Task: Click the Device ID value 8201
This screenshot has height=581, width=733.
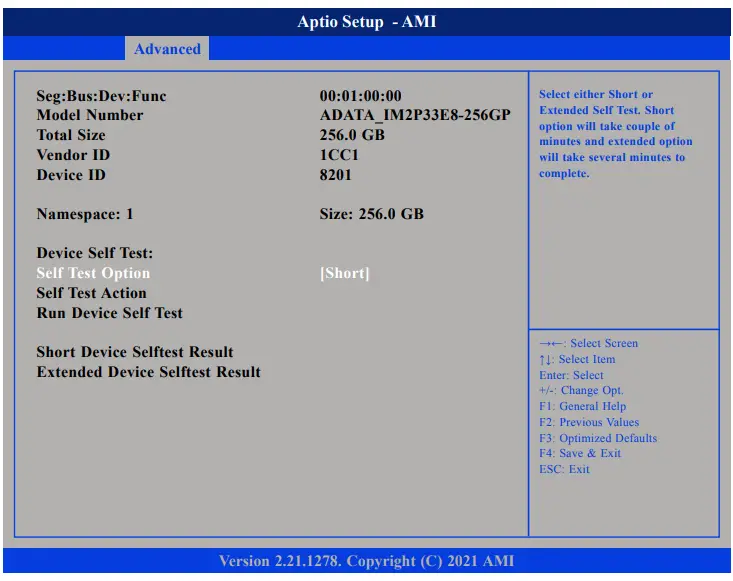Action: 335,175
